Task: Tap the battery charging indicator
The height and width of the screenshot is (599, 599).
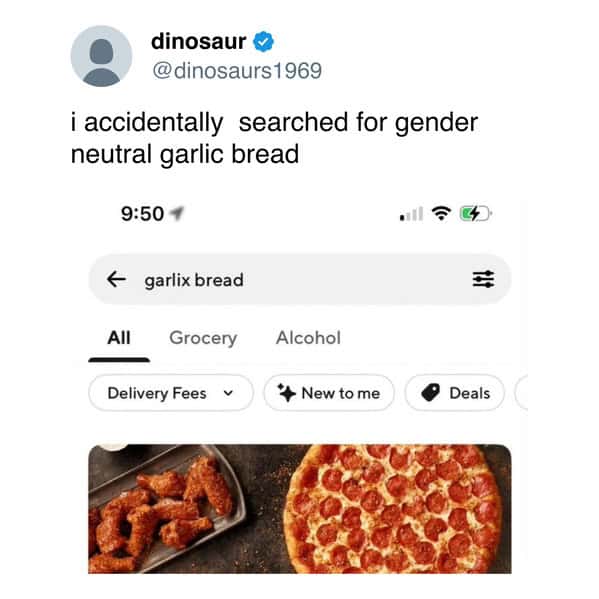Action: pyautogui.click(x=475, y=213)
